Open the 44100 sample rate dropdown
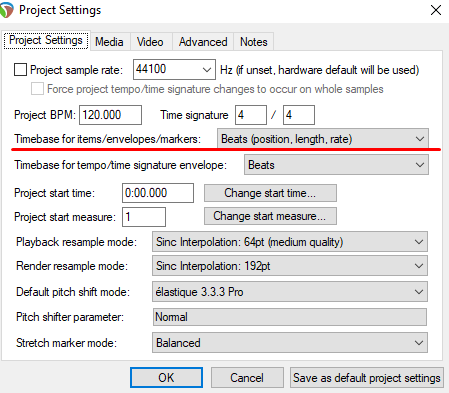This screenshot has width=449, height=393. pyautogui.click(x=174, y=69)
